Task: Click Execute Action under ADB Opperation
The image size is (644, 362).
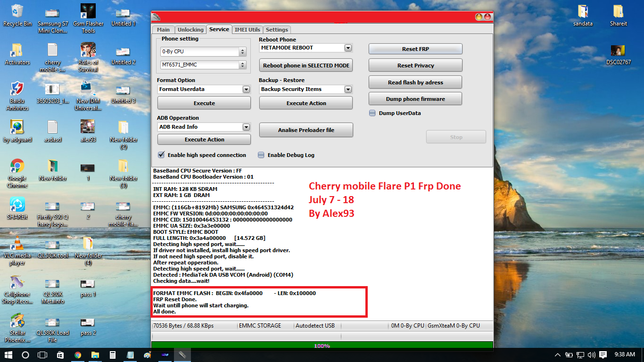Action: (204, 140)
